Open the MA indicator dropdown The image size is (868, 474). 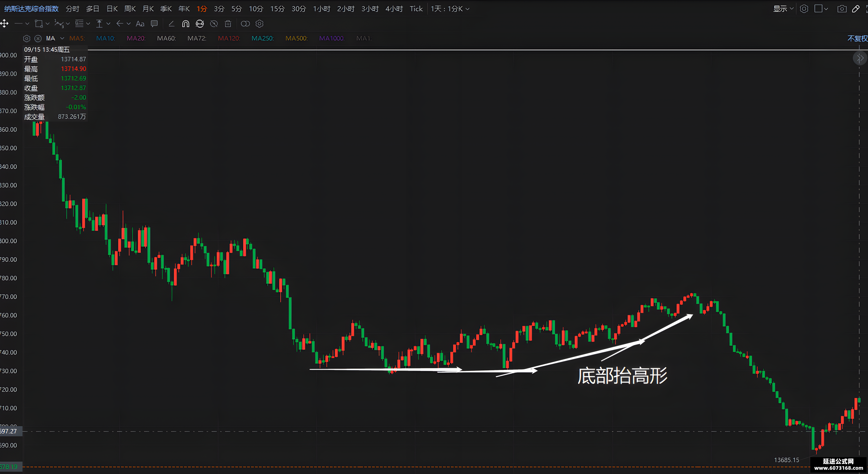[x=62, y=38]
